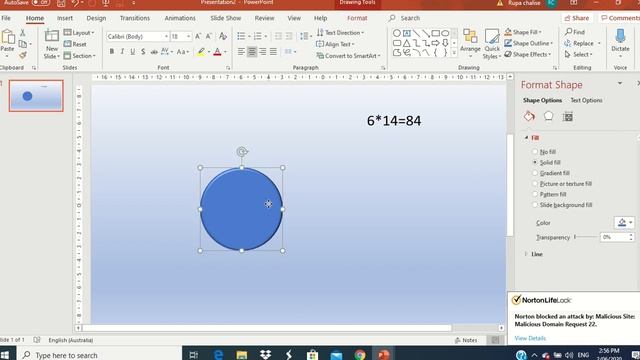Image resolution: width=640 pixels, height=360 pixels.
Task: Open Size & Properties icon
Action: 567,117
